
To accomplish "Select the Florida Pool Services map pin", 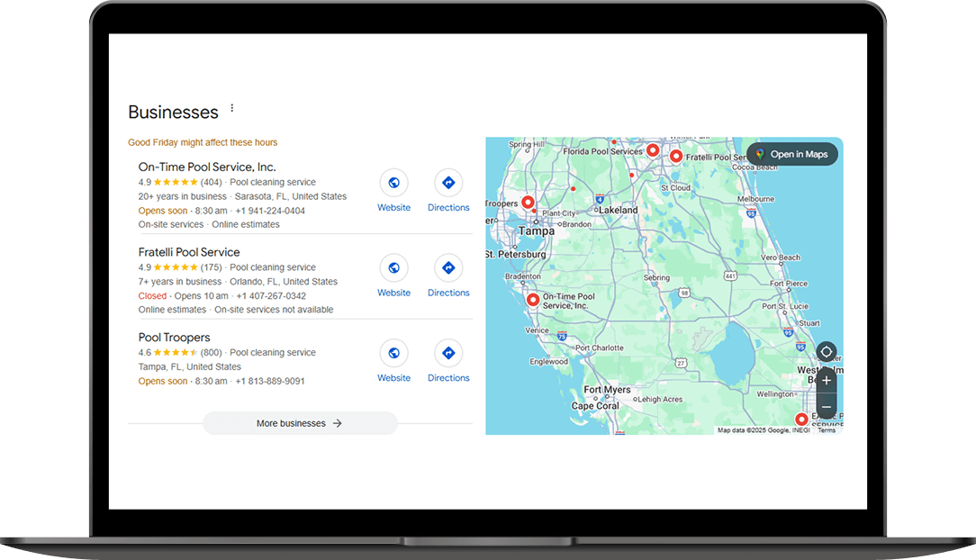I will point(653,150).
